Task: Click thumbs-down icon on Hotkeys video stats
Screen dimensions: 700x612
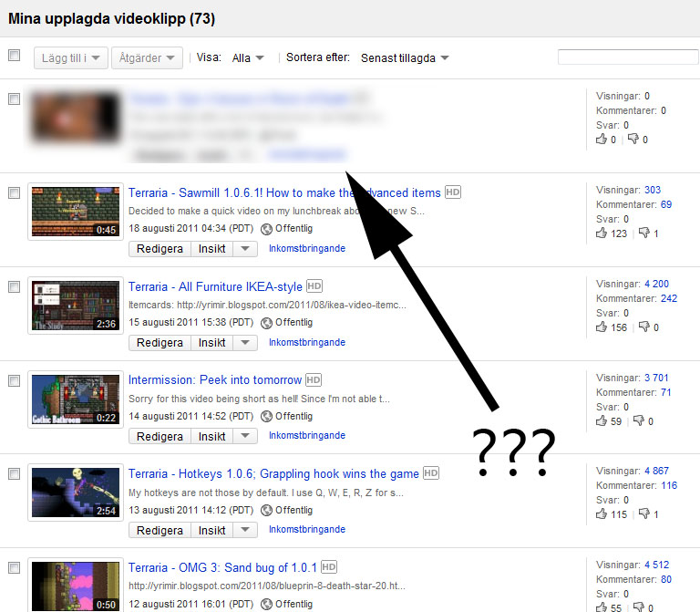Action: [x=643, y=513]
